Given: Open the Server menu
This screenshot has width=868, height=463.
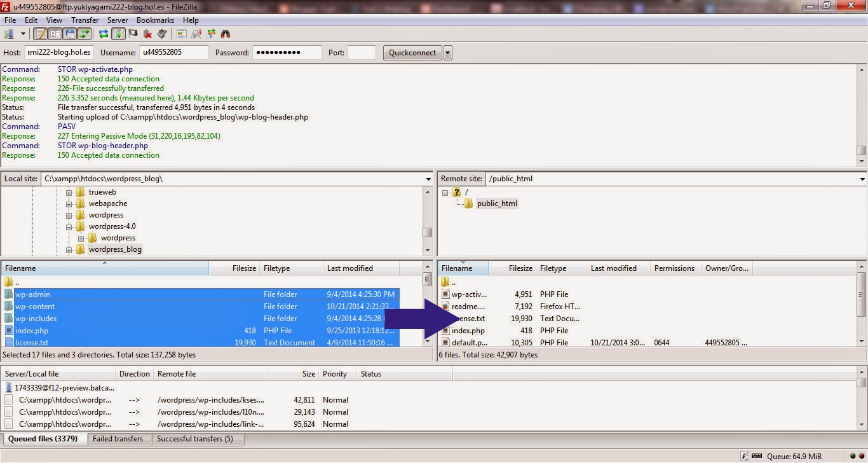Looking at the screenshot, I should (118, 20).
